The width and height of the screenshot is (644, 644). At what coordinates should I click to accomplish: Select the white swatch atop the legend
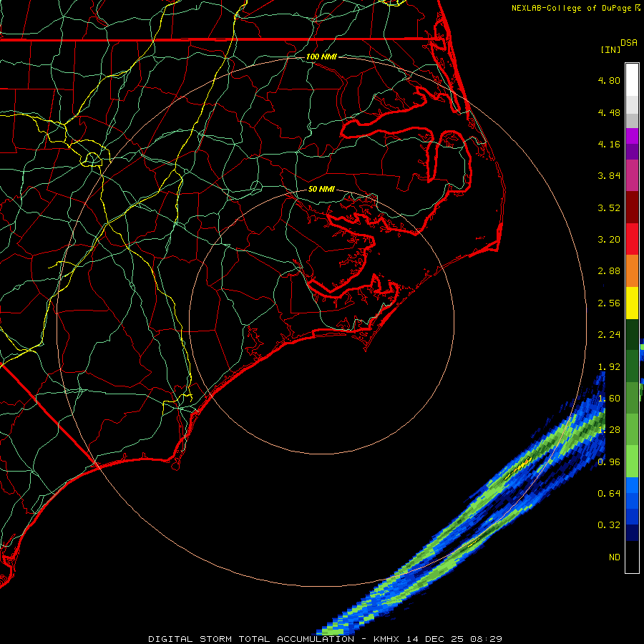coord(632,80)
